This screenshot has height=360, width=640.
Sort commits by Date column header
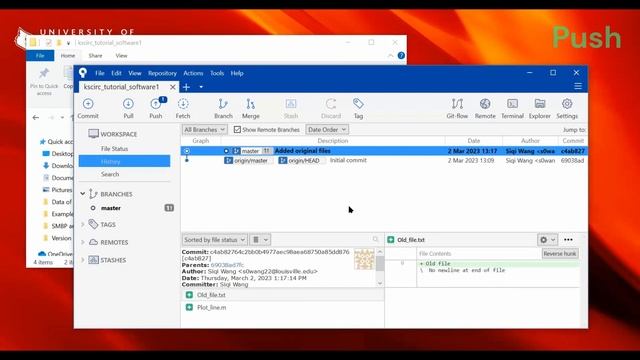(473, 140)
